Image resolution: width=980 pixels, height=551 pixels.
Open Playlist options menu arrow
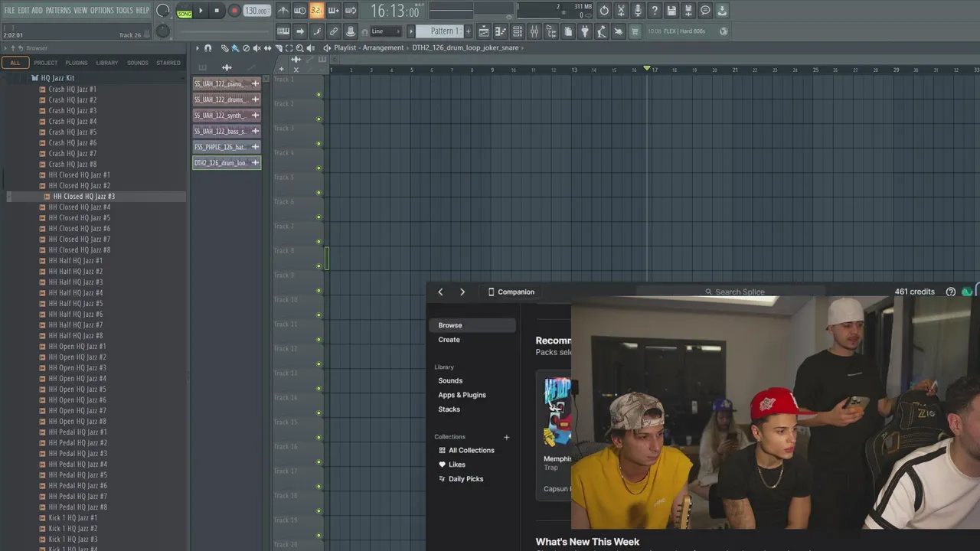[x=197, y=47]
